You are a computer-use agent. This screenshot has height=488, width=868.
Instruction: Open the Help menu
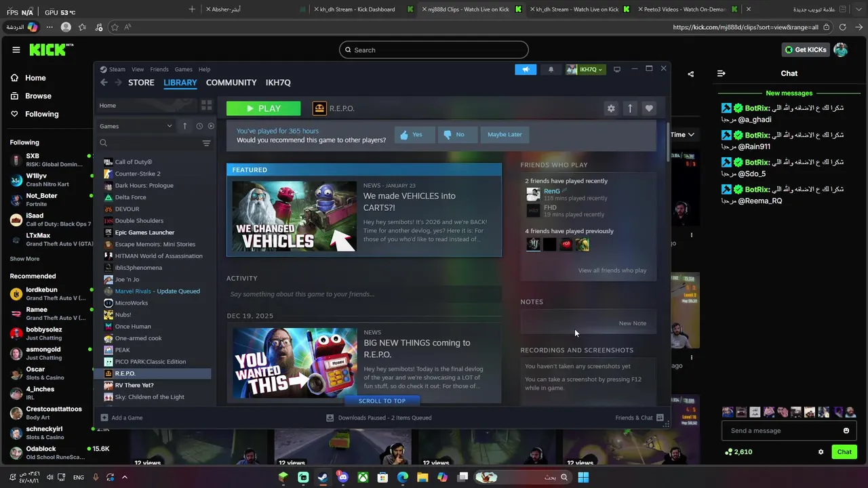(x=204, y=69)
